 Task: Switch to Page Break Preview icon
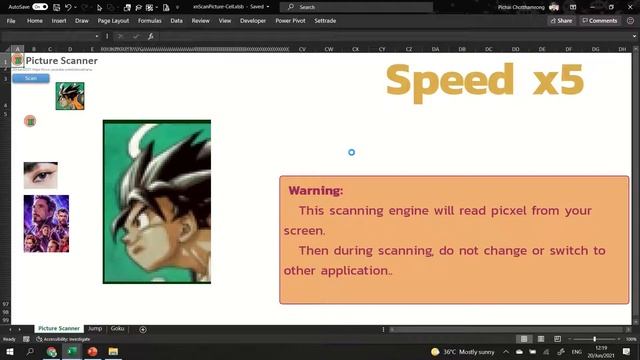click(558, 339)
